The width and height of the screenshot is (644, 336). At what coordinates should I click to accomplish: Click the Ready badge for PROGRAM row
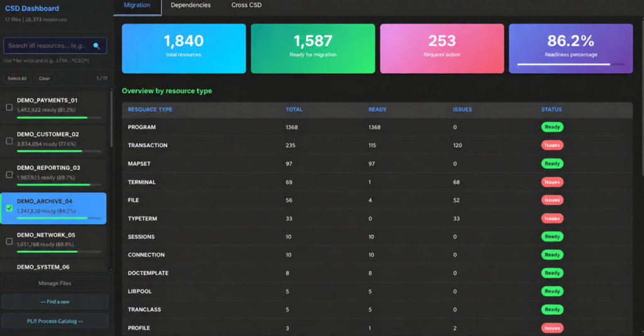tap(552, 127)
